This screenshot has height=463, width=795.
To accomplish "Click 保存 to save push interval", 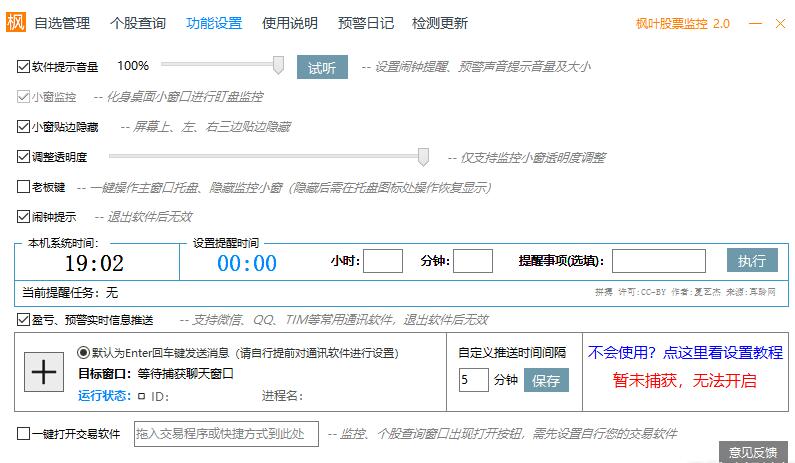I will (546, 380).
